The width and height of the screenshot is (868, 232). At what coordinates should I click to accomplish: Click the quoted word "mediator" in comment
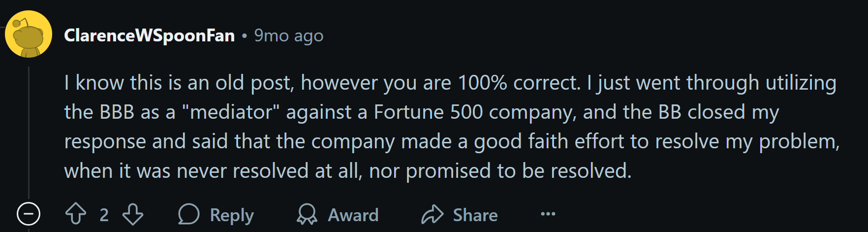[x=231, y=112]
